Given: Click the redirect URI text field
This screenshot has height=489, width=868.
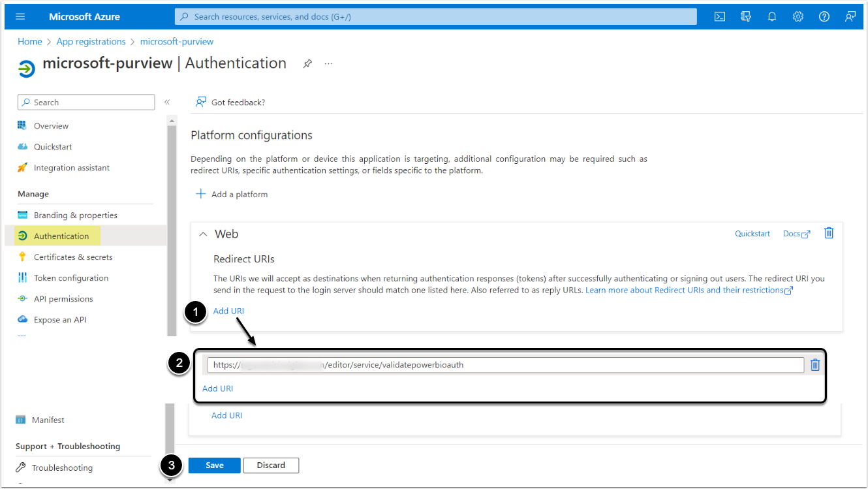Looking at the screenshot, I should (505, 365).
